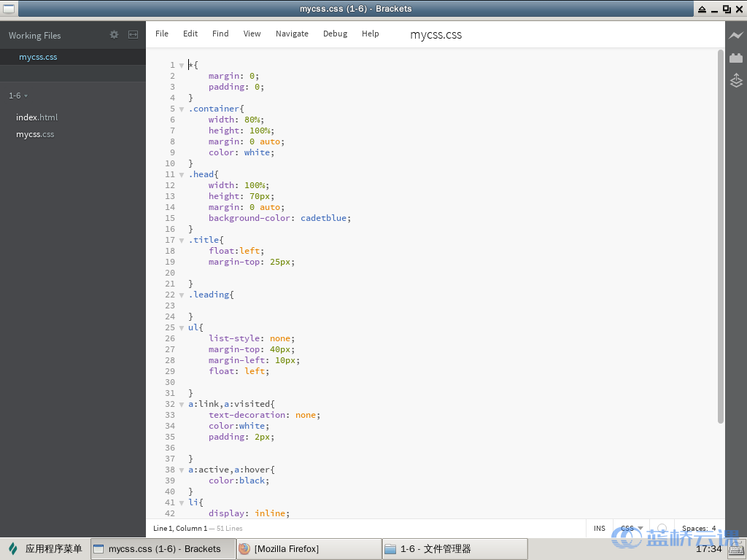The width and height of the screenshot is (747, 560).
Task: Open the Navigate menu
Action: [x=292, y=34]
